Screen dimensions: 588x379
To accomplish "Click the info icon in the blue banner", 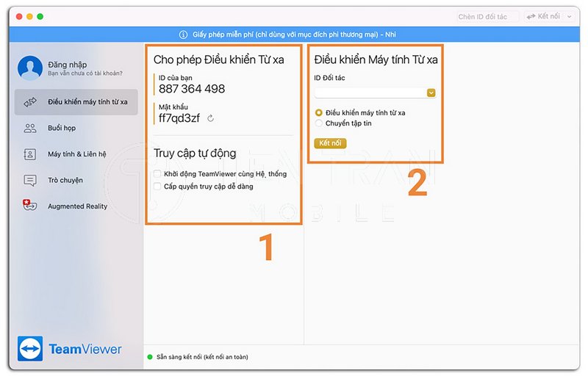I will tap(183, 35).
